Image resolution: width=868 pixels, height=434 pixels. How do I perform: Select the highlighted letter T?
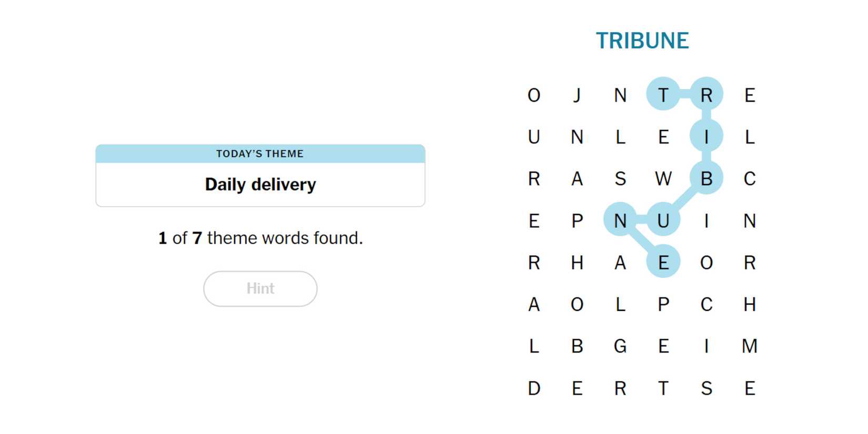(663, 95)
